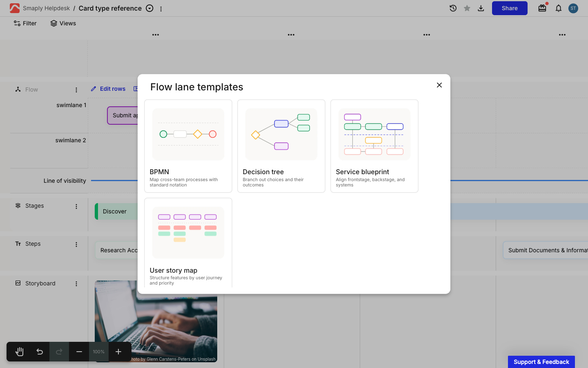The image size is (588, 368).
Task: Choose the Decision tree template
Action: (x=281, y=146)
